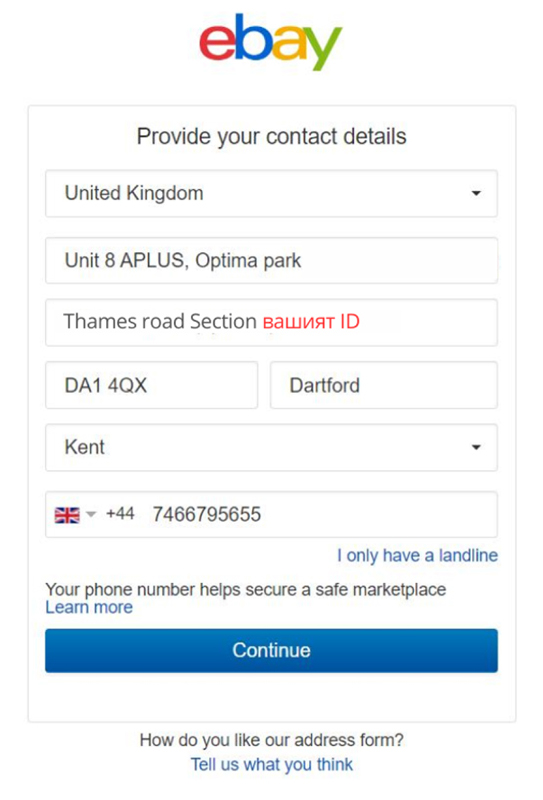Viewport: 543px width, 800px height.
Task: Open the phone country code arrow beside flag
Action: tap(91, 514)
